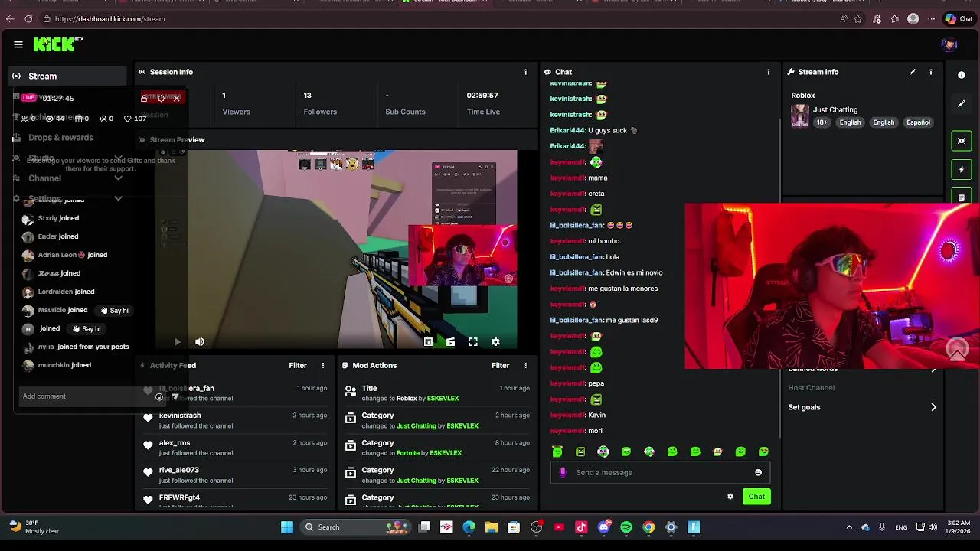
Task: Click the Español language tag
Action: [918, 122]
